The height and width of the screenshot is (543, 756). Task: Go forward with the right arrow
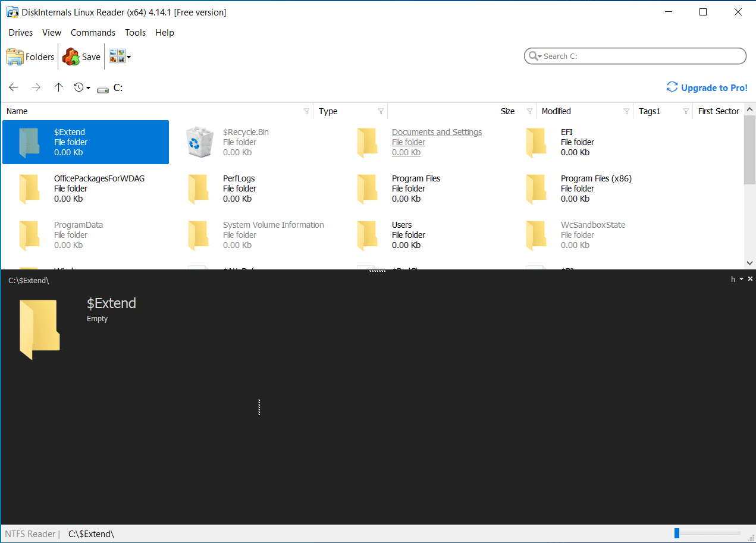36,87
